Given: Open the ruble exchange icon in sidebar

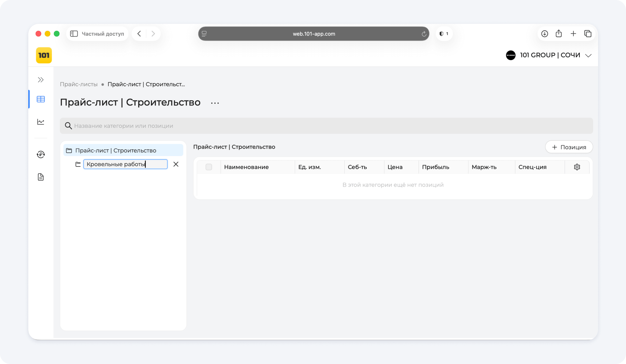Looking at the screenshot, I should tap(41, 154).
